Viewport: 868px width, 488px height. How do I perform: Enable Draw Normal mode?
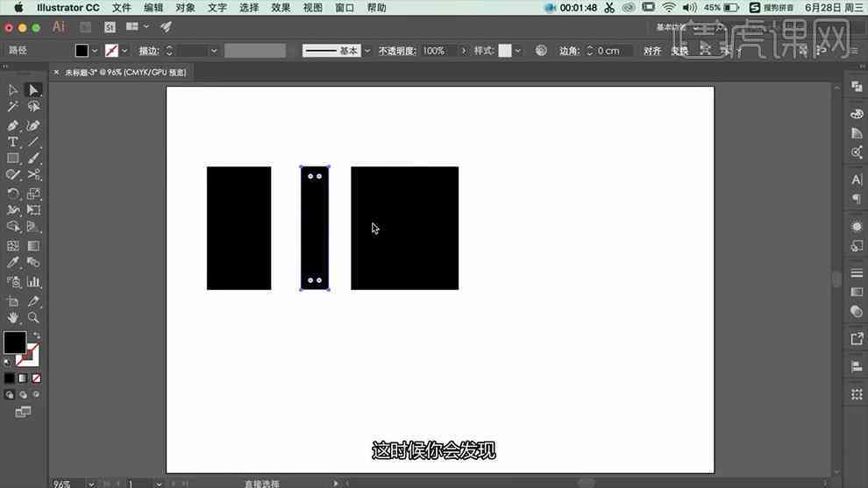10,395
